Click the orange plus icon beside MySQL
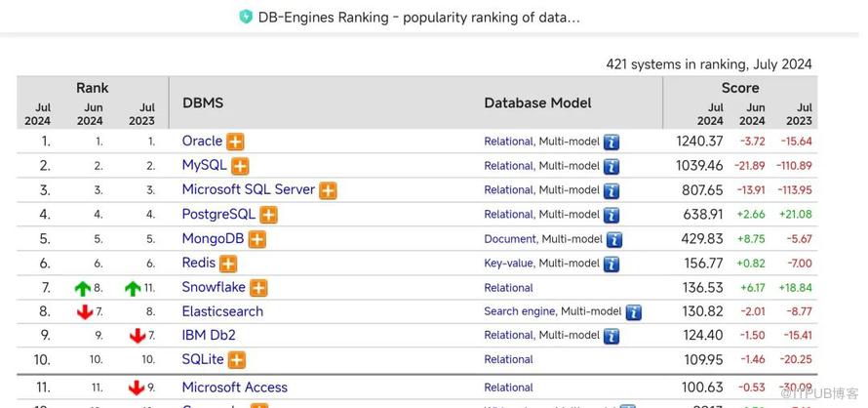This screenshot has height=408, width=868. pos(240,166)
